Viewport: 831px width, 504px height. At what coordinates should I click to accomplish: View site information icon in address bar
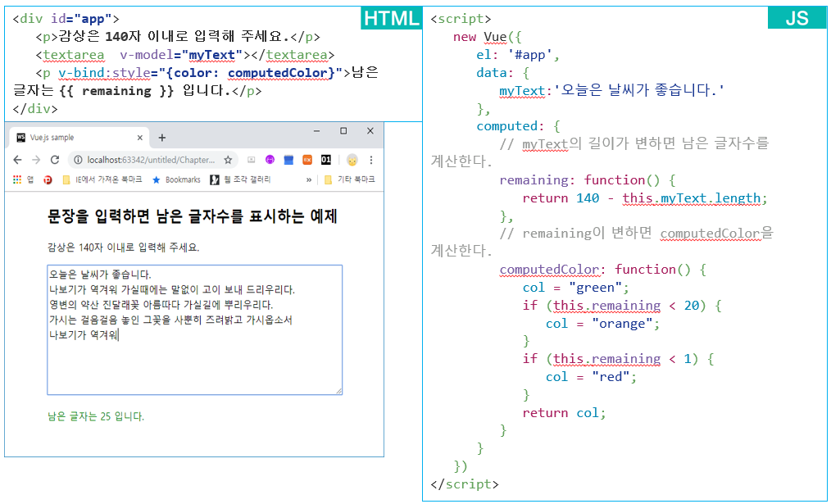tap(78, 160)
